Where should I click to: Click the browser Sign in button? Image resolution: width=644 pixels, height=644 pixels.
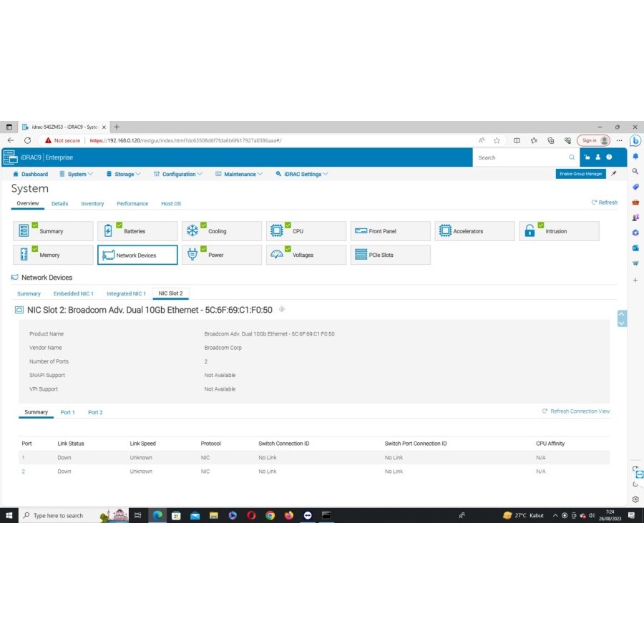pyautogui.click(x=593, y=140)
